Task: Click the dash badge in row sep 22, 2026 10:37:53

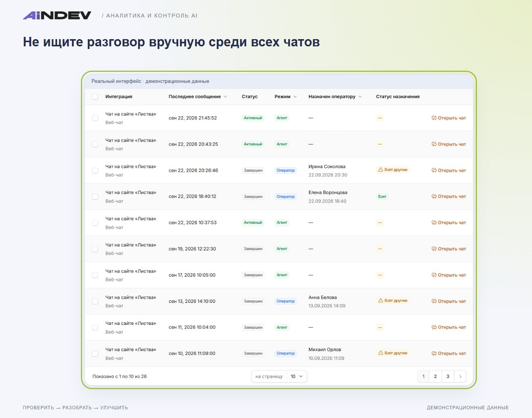Action: tap(380, 223)
